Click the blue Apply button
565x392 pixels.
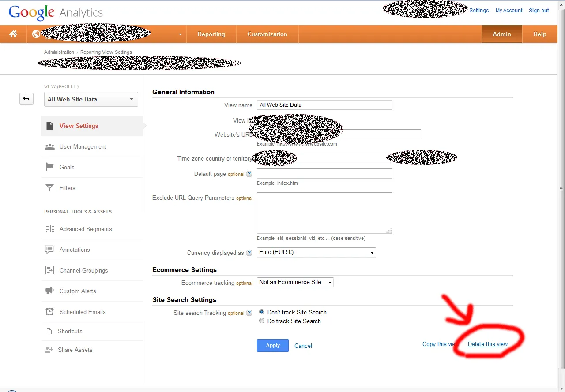click(273, 345)
